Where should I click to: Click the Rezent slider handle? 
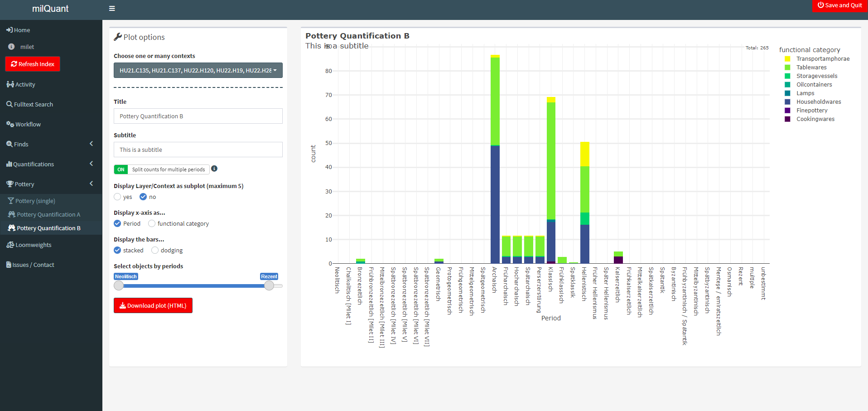coord(269,285)
